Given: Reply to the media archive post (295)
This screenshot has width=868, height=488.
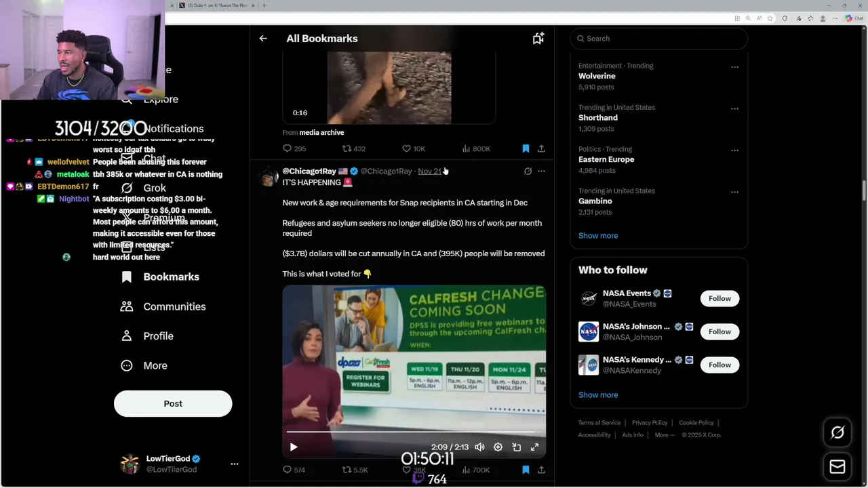Looking at the screenshot, I should [294, 148].
